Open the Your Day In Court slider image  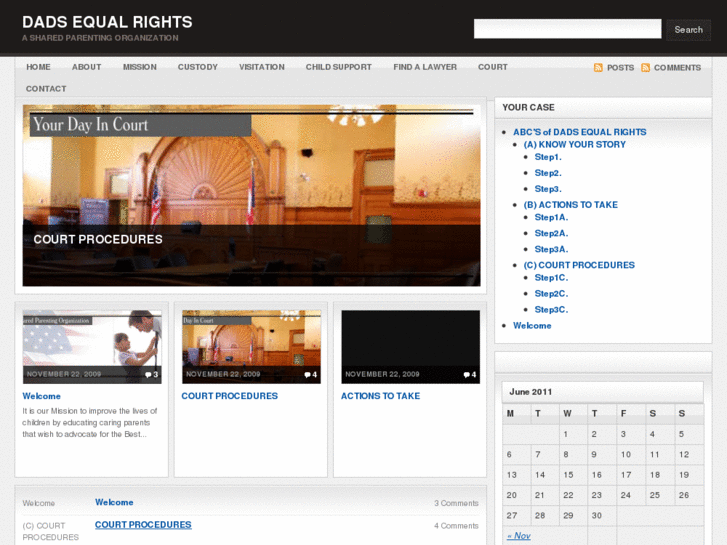(251, 195)
